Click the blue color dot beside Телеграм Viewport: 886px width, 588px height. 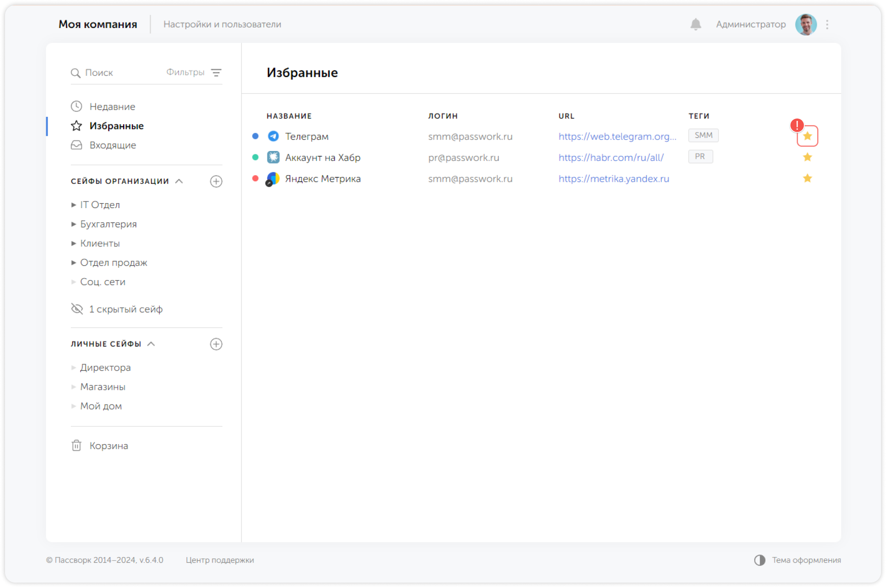(x=255, y=136)
